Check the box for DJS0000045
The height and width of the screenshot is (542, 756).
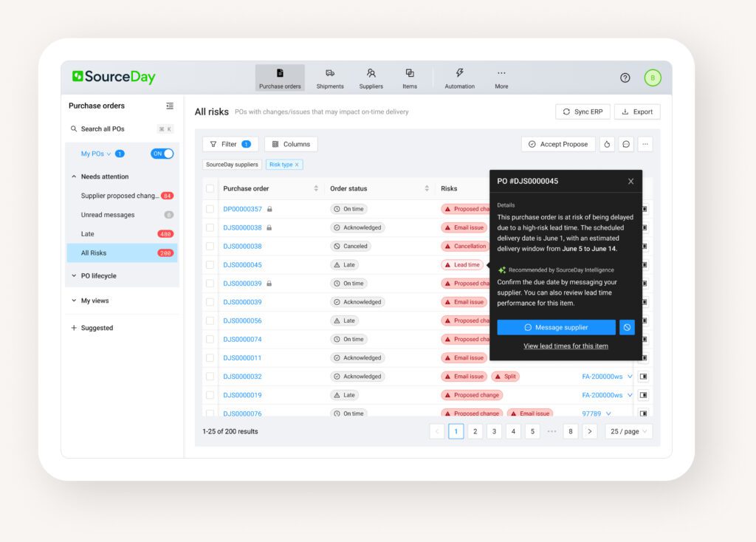210,265
